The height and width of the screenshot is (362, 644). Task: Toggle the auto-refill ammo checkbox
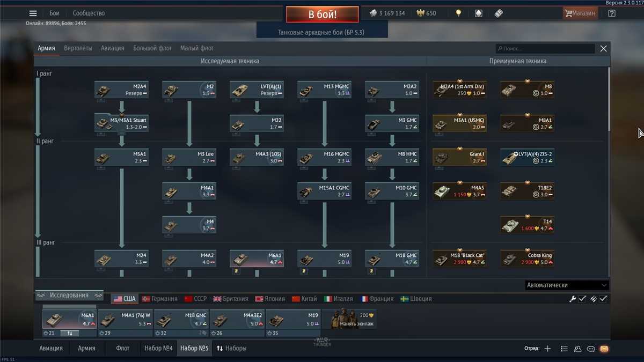coord(603,299)
